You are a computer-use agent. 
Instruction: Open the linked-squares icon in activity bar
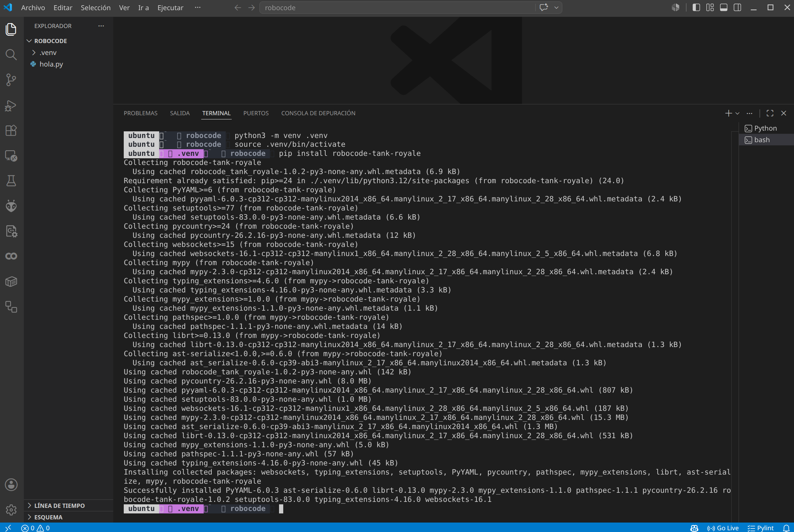[11, 307]
